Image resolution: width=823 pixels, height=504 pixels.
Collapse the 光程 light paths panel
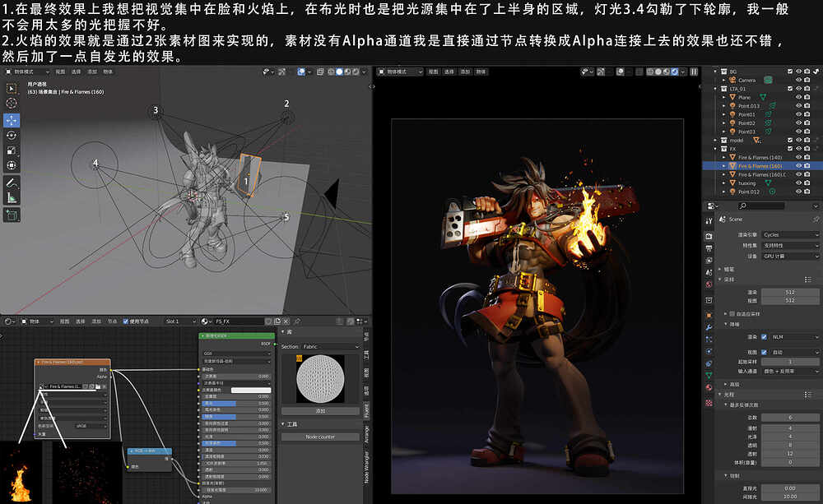pyautogui.click(x=720, y=395)
